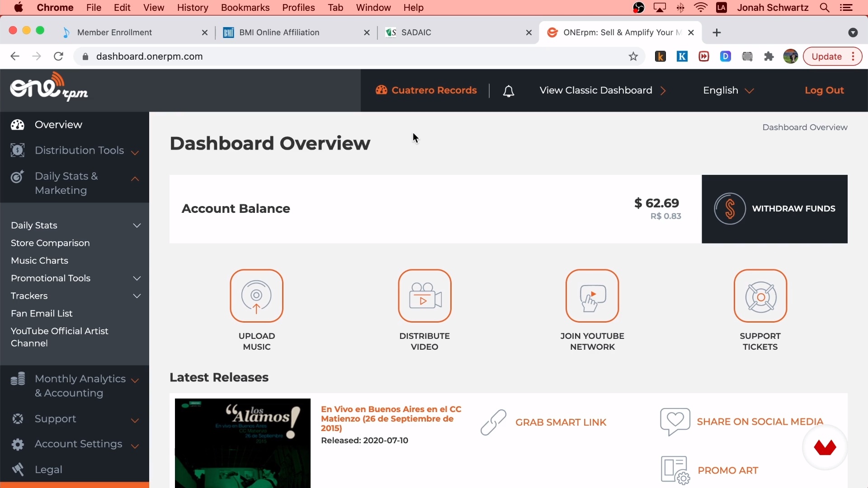Click the Daily Stats & Marketing target icon
868x488 pixels.
17,177
